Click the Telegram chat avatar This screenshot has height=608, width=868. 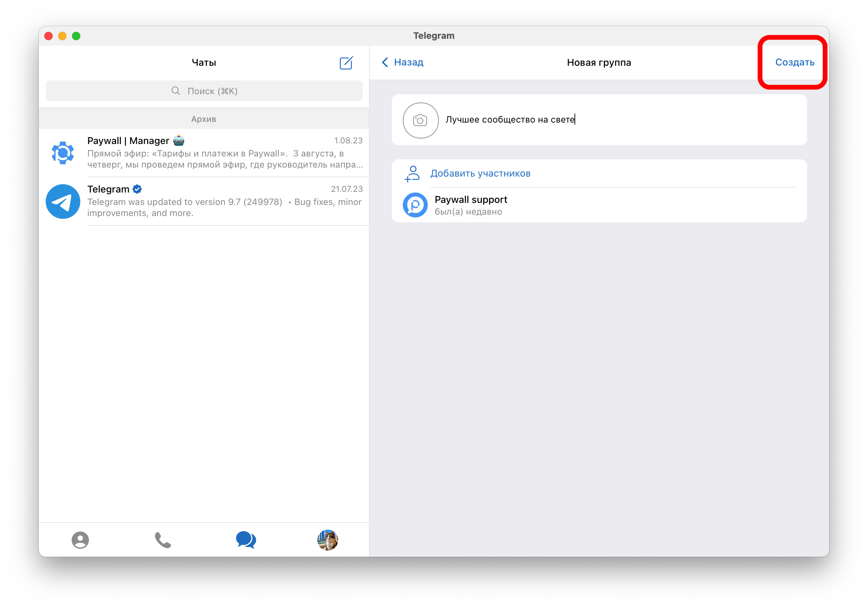pyautogui.click(x=63, y=202)
